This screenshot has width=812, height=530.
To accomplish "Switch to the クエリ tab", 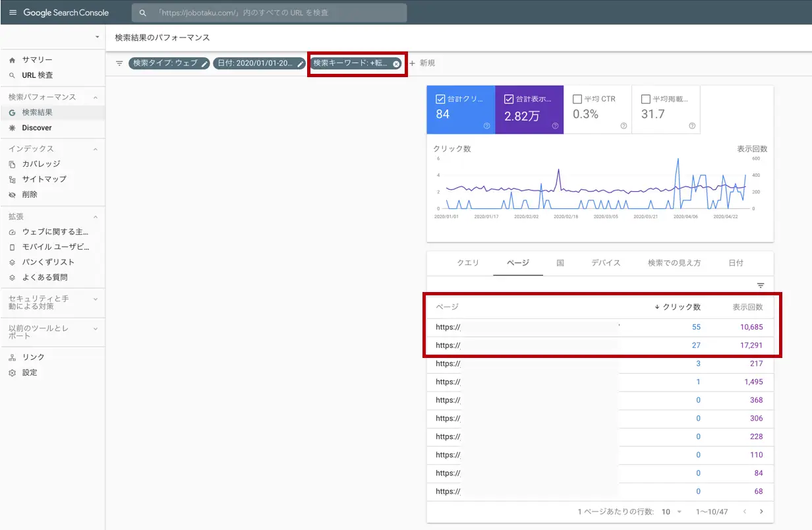I will (468, 263).
